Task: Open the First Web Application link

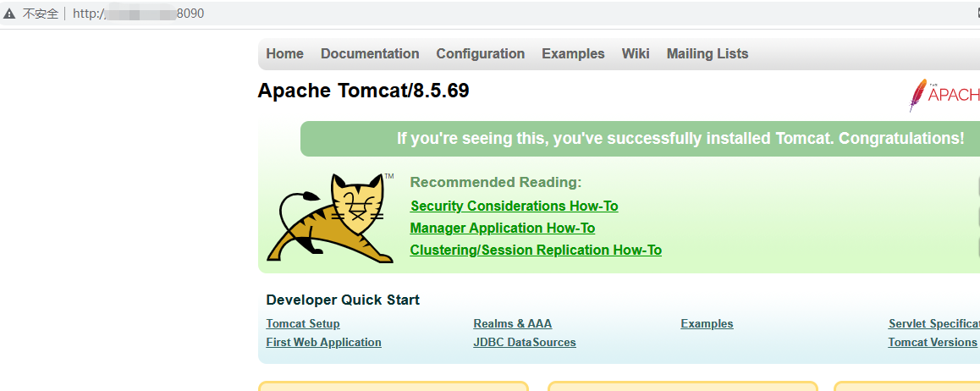Action: click(x=324, y=342)
